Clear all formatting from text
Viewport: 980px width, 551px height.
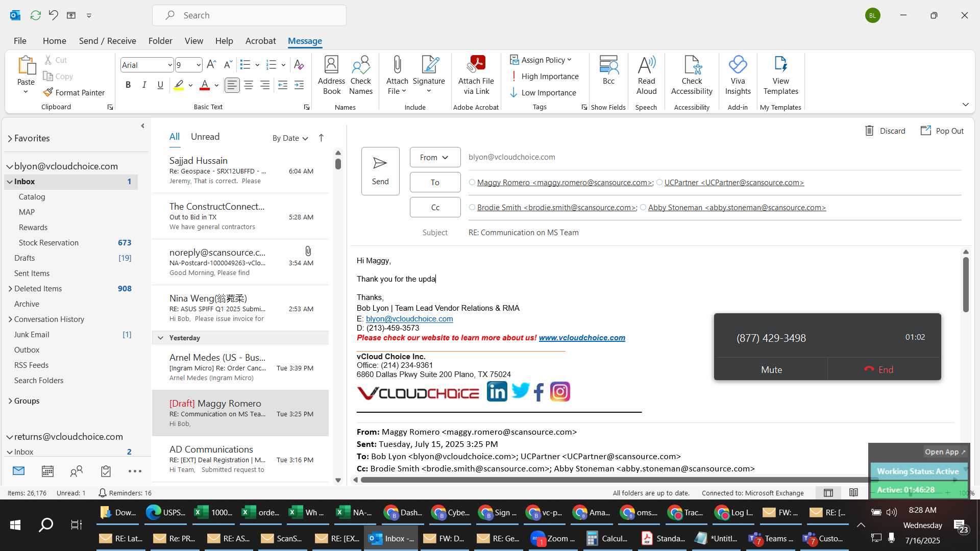coord(299,65)
